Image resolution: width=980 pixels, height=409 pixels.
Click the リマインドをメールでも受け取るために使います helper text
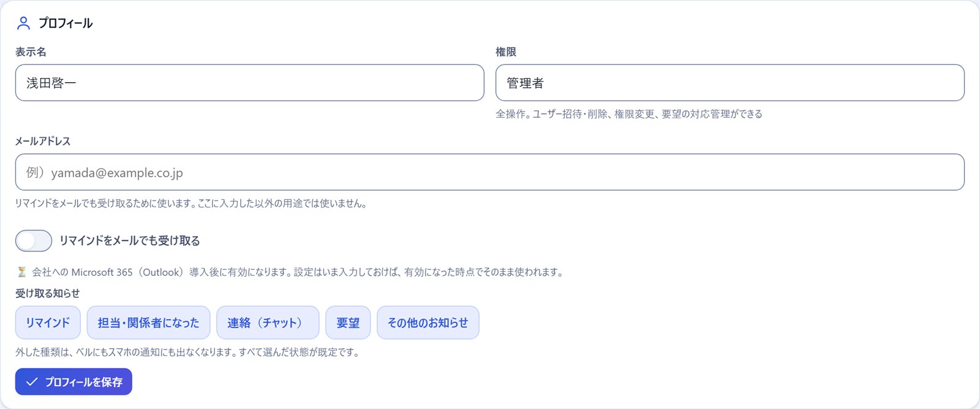(x=191, y=204)
